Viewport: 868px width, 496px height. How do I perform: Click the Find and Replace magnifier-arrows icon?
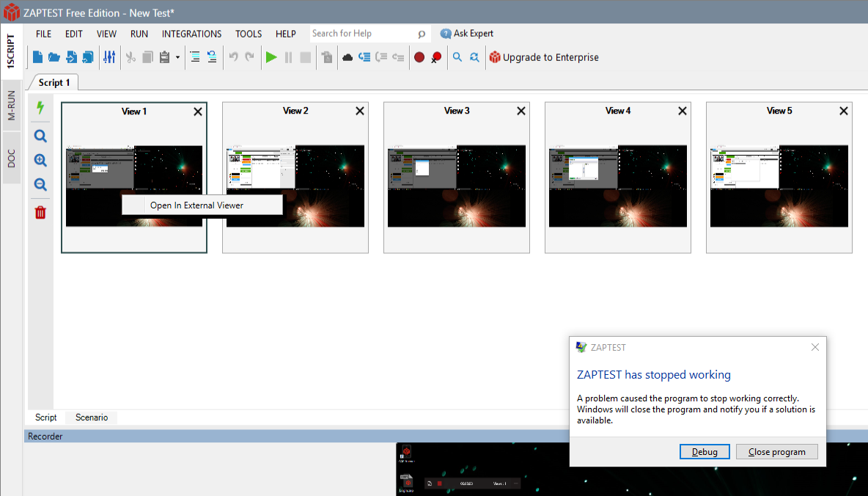click(474, 57)
